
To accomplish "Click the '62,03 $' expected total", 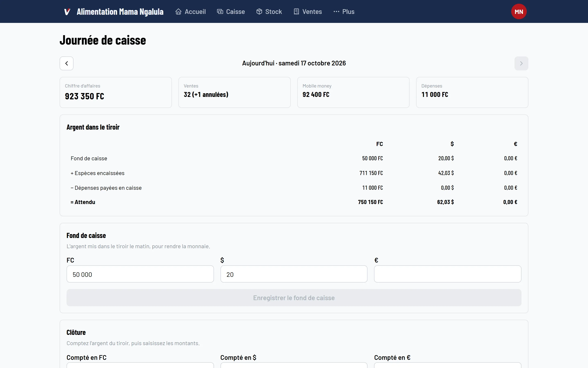I will tap(445, 202).
